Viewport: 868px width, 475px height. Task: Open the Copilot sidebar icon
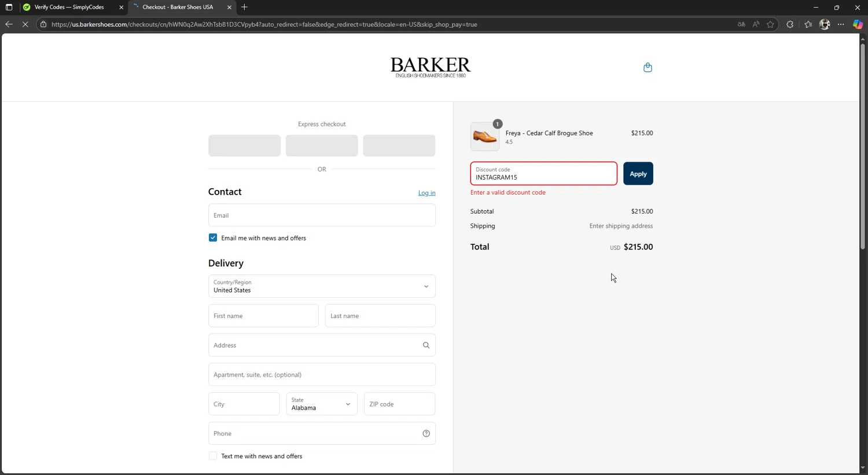coord(858,24)
